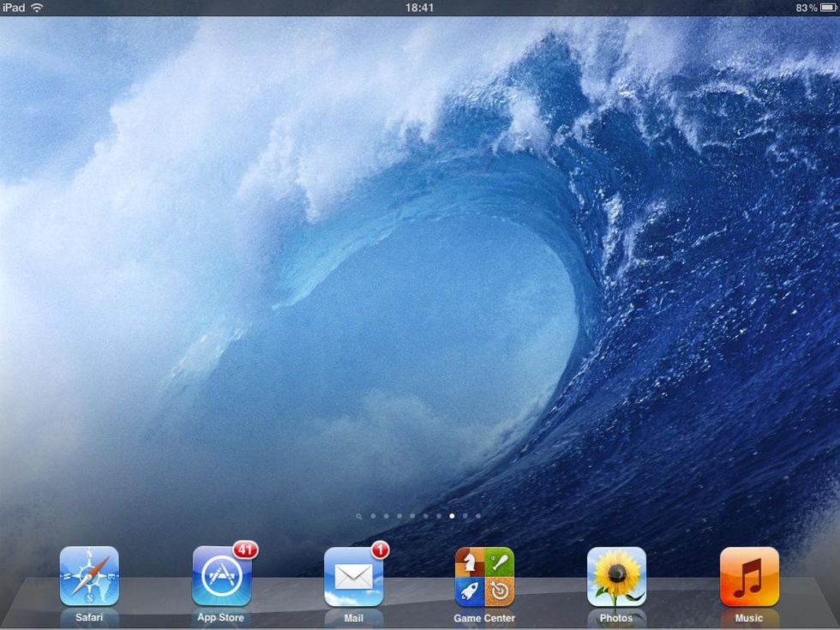The image size is (840, 630).
Task: Jump to the last home page dot
Action: click(x=478, y=516)
